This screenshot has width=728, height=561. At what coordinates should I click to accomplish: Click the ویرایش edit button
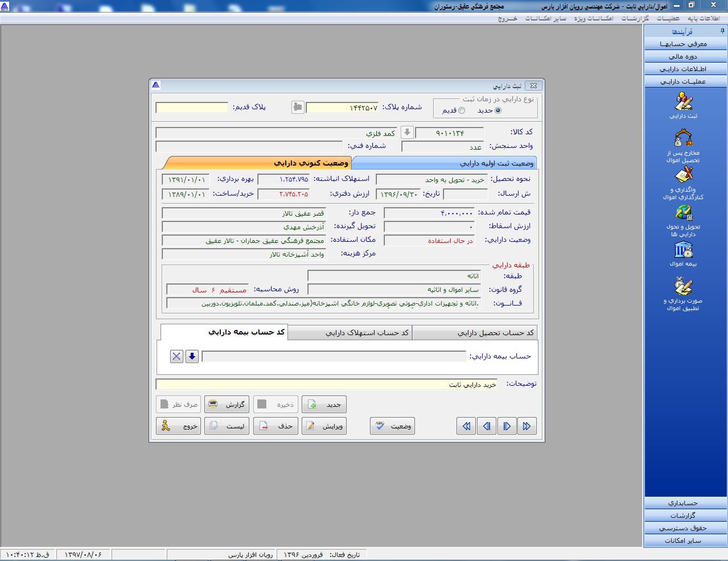click(x=324, y=426)
